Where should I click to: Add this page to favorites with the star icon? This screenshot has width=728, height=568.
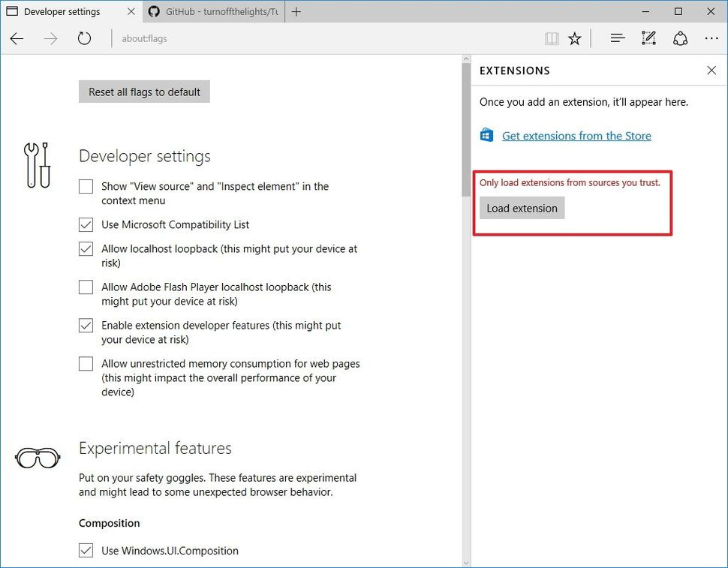tap(575, 38)
